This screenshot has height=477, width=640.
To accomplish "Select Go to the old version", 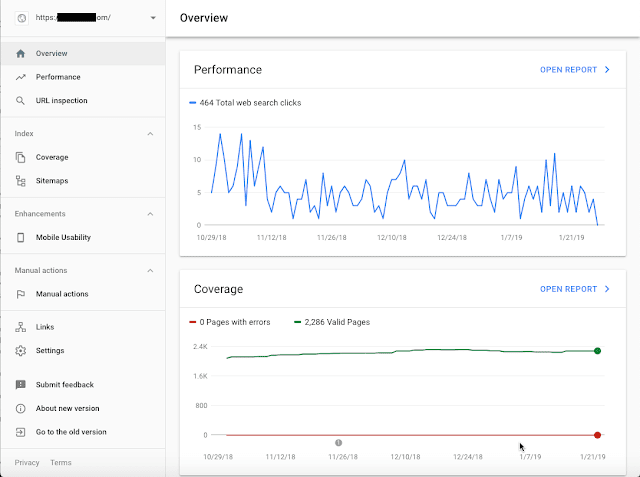I will 70,432.
